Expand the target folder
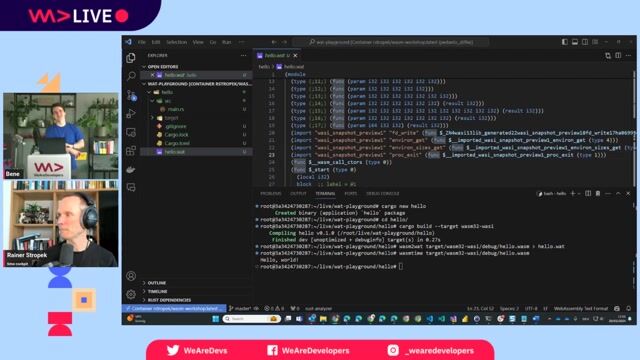The image size is (640, 360). click(171, 118)
